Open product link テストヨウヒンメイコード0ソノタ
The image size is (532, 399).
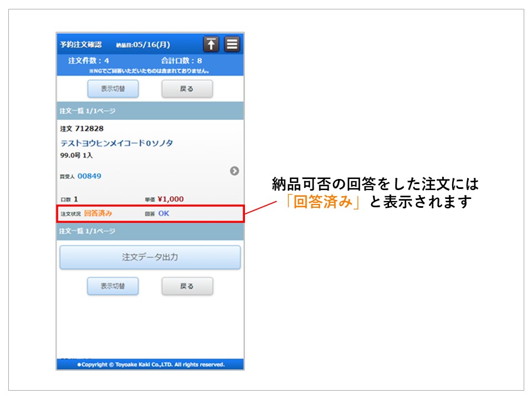click(116, 143)
